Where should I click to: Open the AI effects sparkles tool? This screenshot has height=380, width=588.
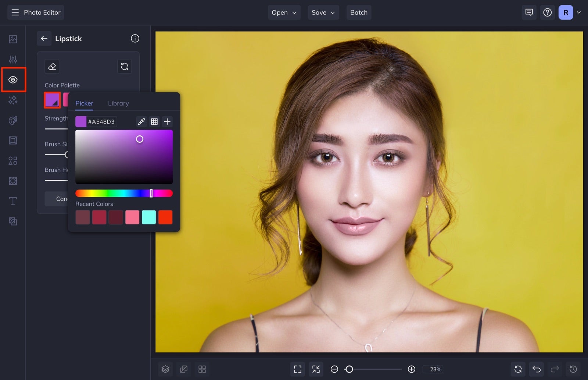(x=13, y=100)
